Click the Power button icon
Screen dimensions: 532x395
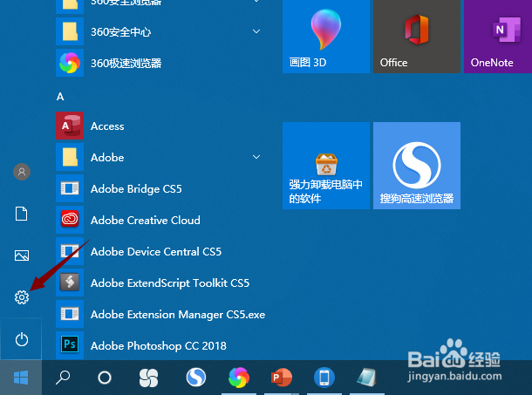pos(22,339)
